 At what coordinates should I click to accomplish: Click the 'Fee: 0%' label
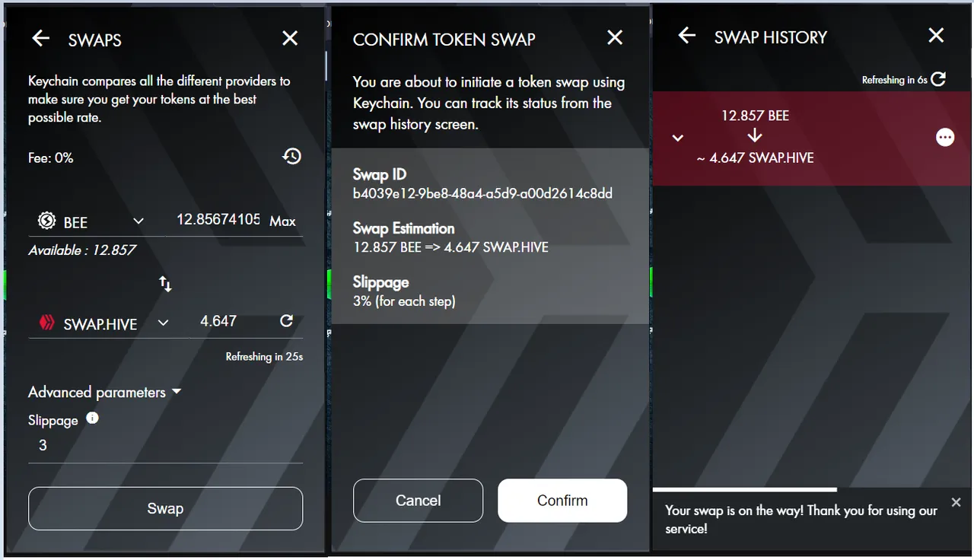(x=51, y=157)
